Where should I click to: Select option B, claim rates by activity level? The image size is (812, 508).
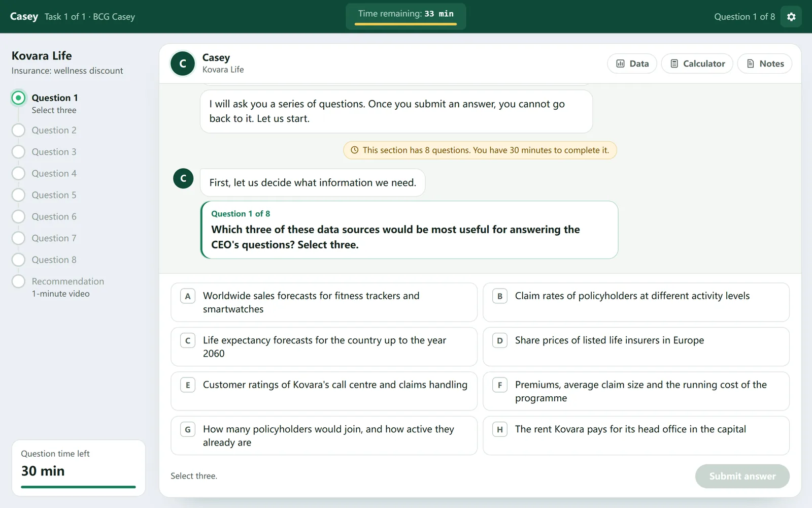pyautogui.click(x=636, y=302)
